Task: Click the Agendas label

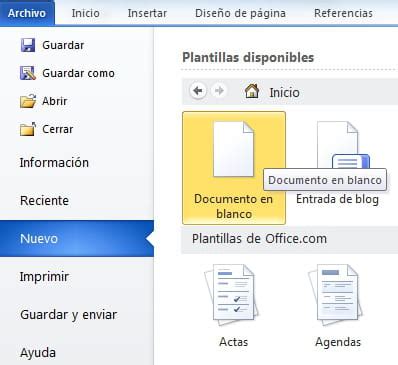Action: [338, 342]
